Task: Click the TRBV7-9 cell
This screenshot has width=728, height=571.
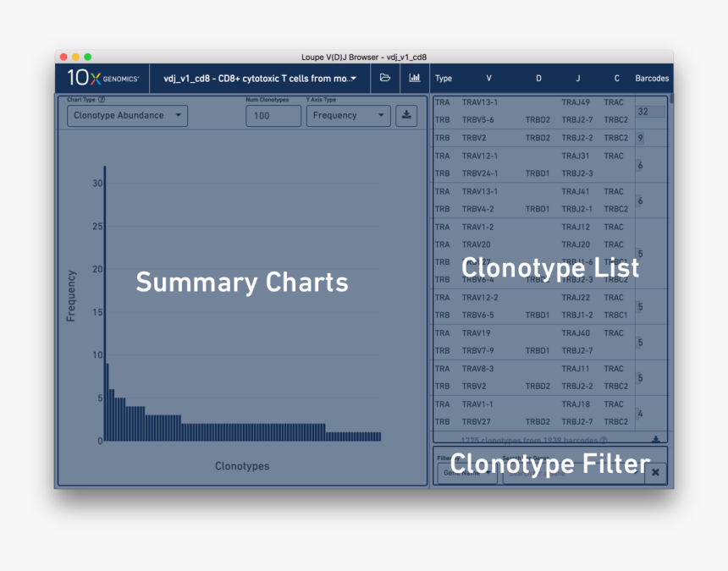Action: coord(477,351)
